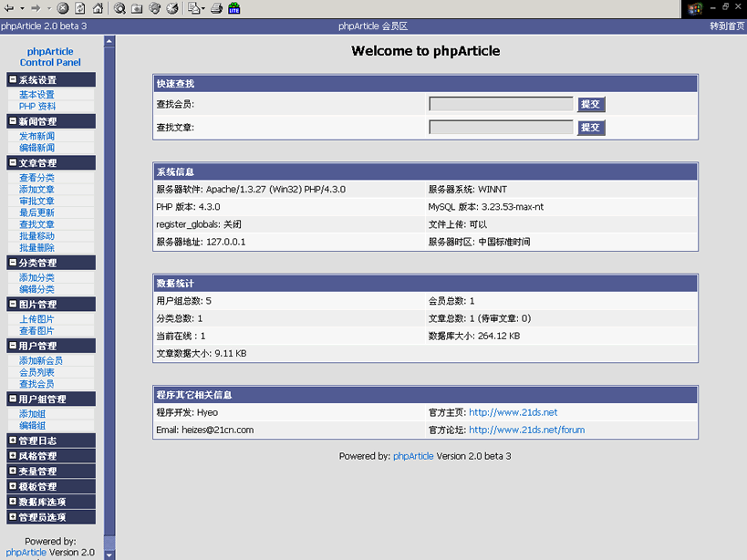
Task: Click the green LITE toolbar icon
Action: tap(233, 8)
